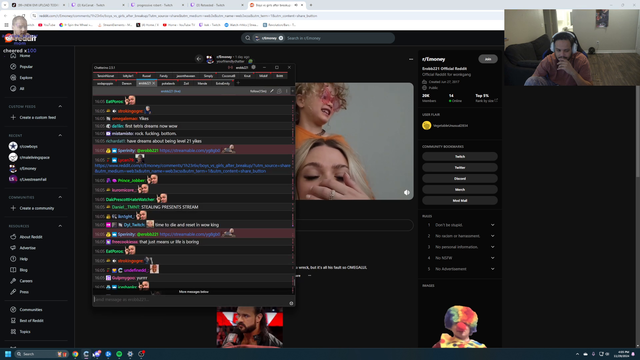The width and height of the screenshot is (640, 360).
Task: Open Careers resource link
Action: 26,281
